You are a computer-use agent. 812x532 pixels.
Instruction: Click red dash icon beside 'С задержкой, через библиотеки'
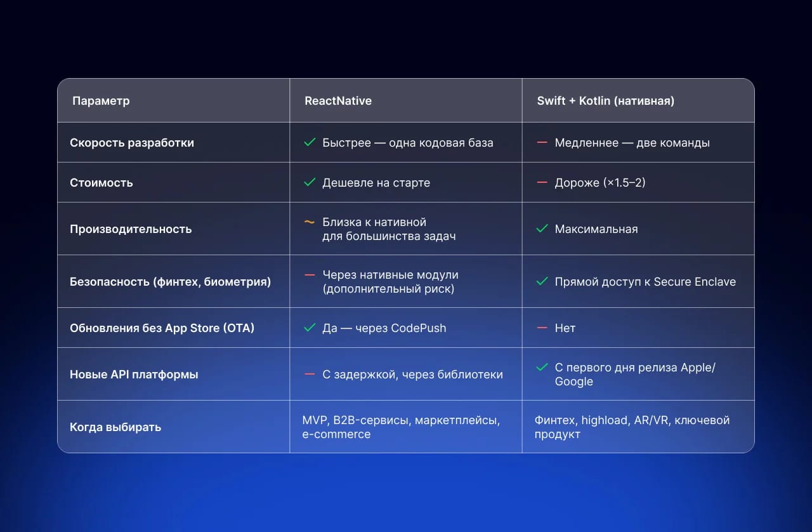click(x=310, y=374)
